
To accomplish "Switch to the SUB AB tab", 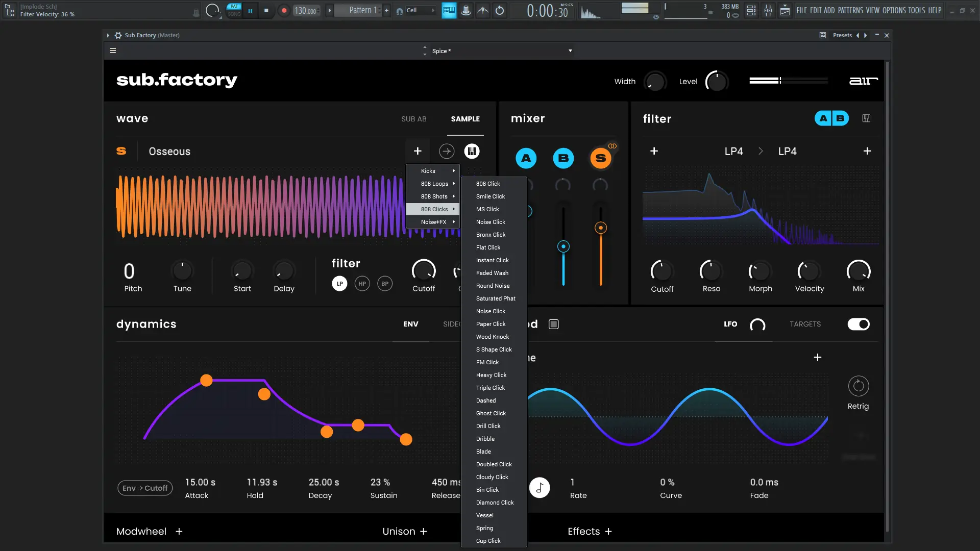I will coord(413,119).
